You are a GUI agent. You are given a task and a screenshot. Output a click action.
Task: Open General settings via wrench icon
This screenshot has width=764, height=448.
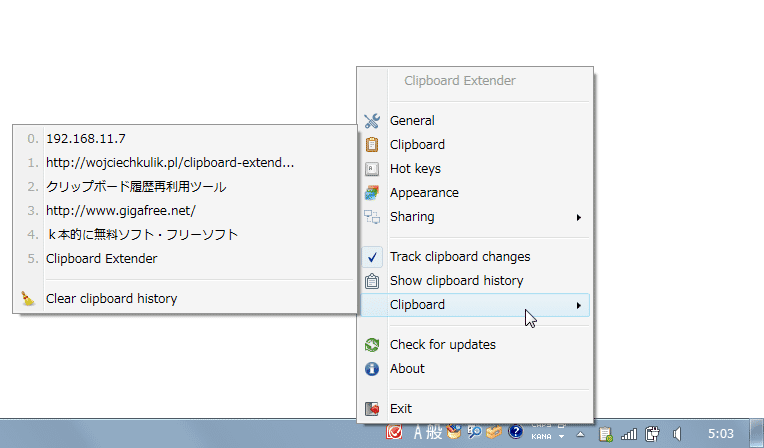(372, 120)
